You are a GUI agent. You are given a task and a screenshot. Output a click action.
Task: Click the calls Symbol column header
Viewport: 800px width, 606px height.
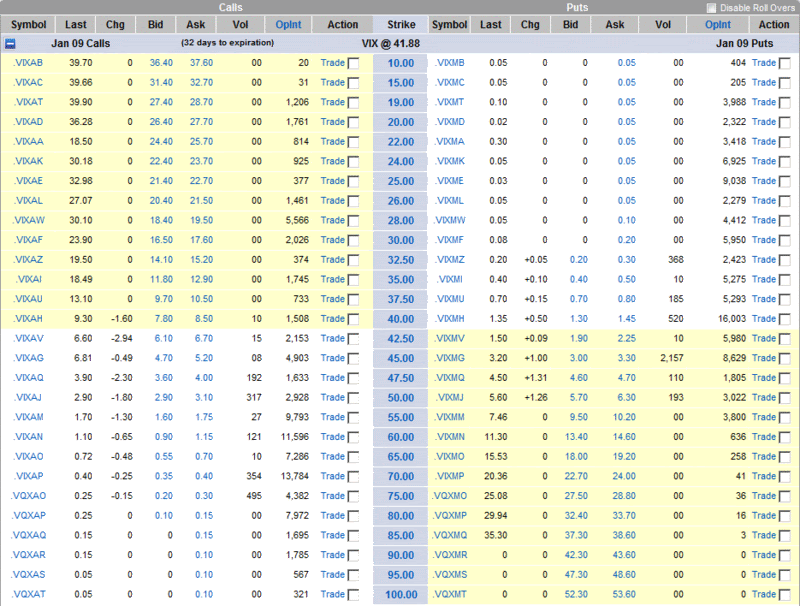[29, 24]
